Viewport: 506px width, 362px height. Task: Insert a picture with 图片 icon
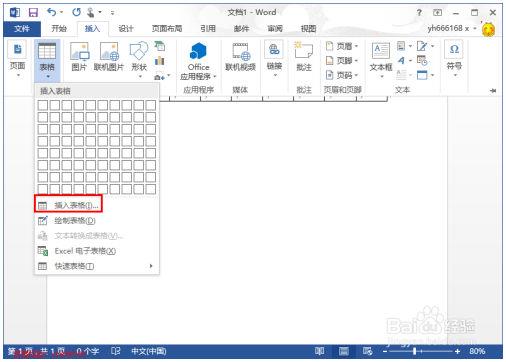pos(79,57)
